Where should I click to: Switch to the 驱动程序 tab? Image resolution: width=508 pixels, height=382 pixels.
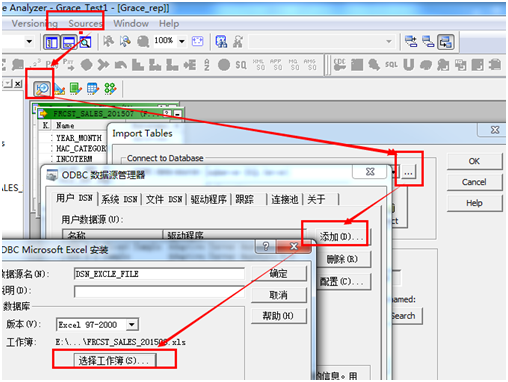(x=209, y=199)
